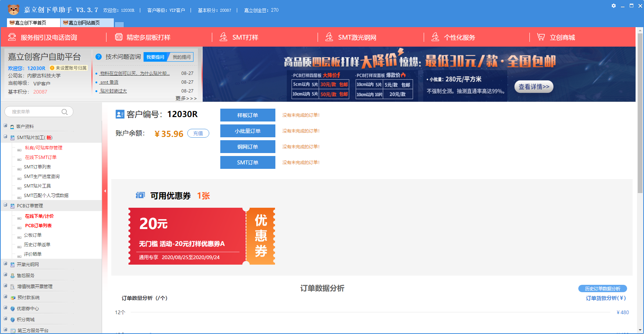Viewport: 644px width, 334px height.
Task: Expand the 售后服务 tree node
Action: tap(5, 275)
